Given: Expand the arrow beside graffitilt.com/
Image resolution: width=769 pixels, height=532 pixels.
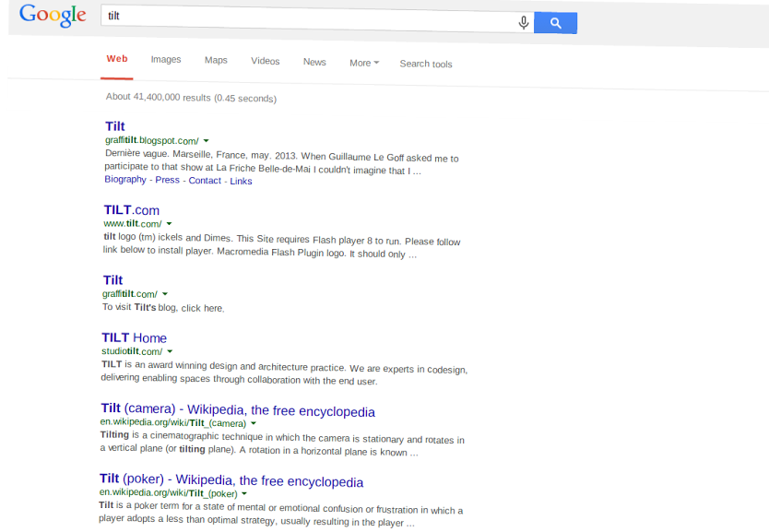Looking at the screenshot, I should tap(165, 294).
